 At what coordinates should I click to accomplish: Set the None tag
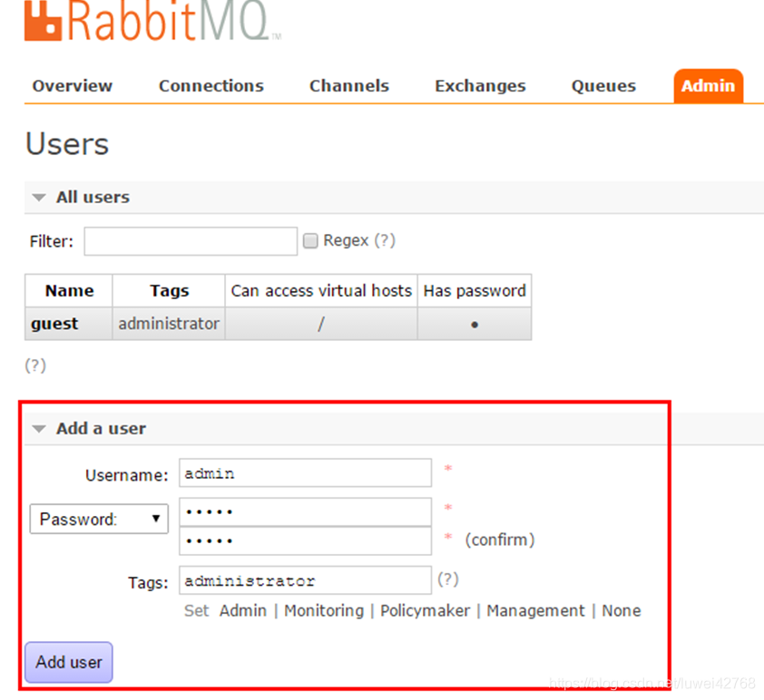pyautogui.click(x=622, y=610)
